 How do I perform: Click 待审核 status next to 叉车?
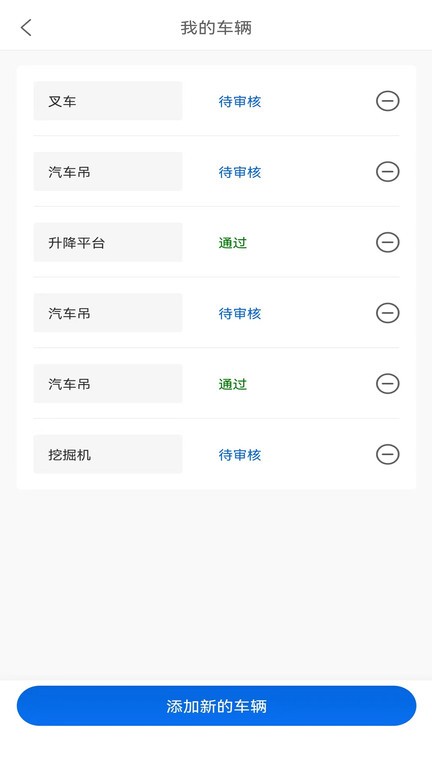point(240,101)
